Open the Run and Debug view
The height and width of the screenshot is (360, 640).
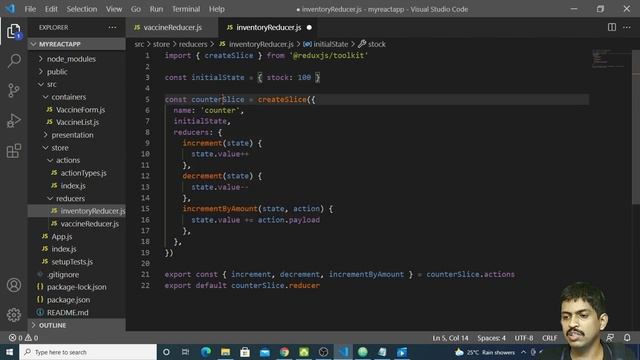tap(14, 120)
